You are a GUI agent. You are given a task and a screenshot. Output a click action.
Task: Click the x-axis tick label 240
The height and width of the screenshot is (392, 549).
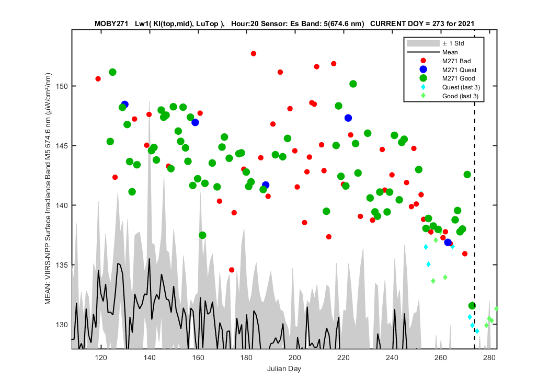click(392, 358)
